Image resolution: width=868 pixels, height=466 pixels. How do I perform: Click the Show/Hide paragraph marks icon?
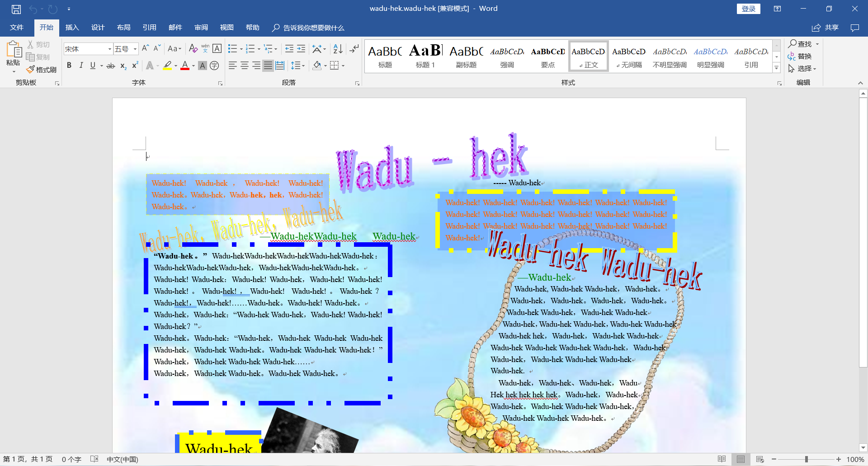pyautogui.click(x=354, y=49)
